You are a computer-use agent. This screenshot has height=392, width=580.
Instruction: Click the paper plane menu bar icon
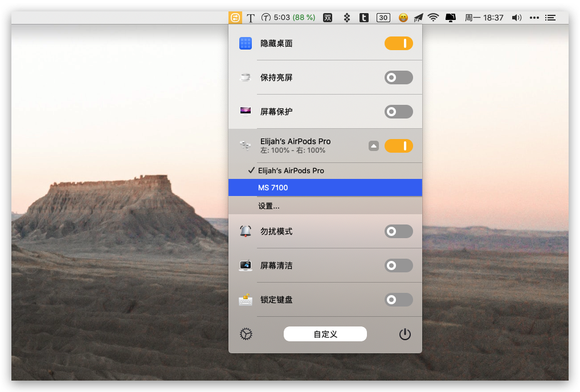tap(418, 18)
